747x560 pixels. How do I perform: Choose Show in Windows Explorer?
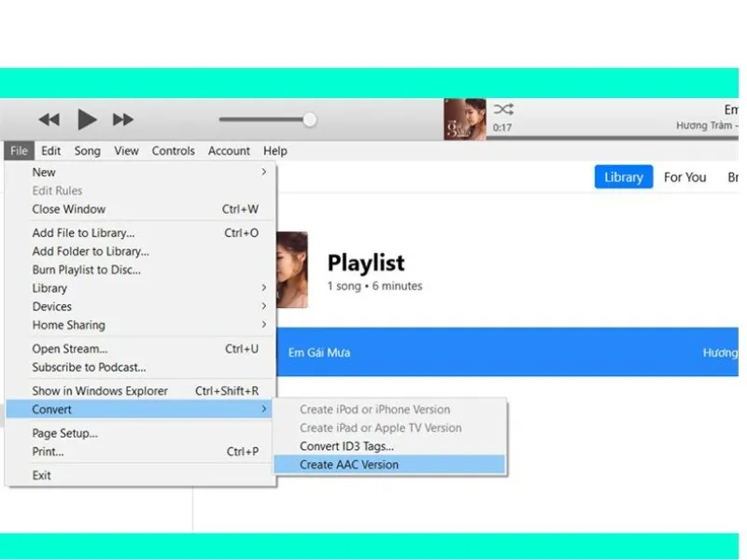(139, 391)
